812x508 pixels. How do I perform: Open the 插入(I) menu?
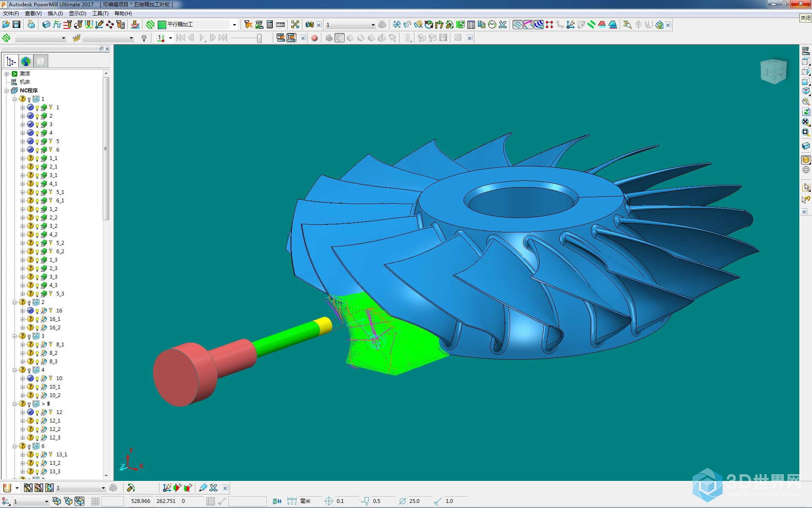coord(55,14)
